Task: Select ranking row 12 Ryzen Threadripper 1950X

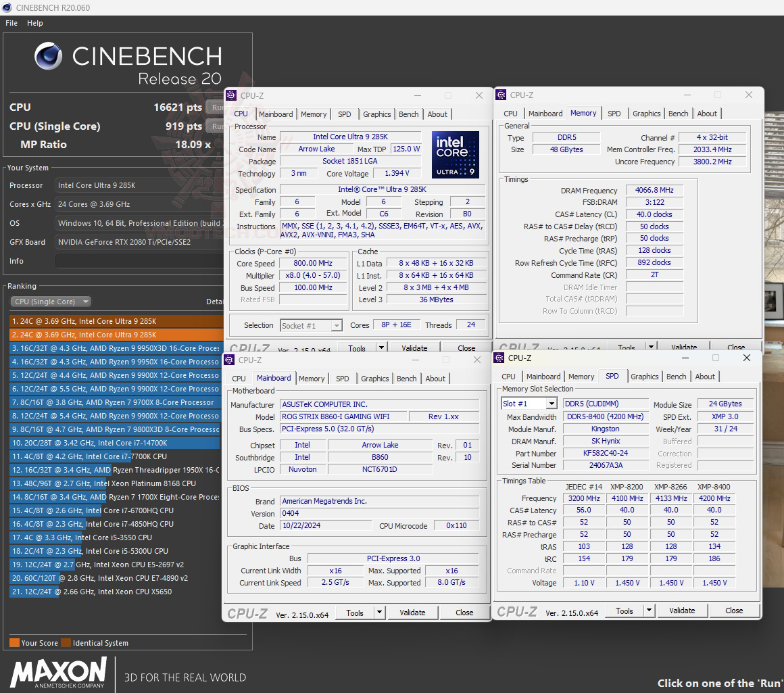Action: [x=116, y=469]
